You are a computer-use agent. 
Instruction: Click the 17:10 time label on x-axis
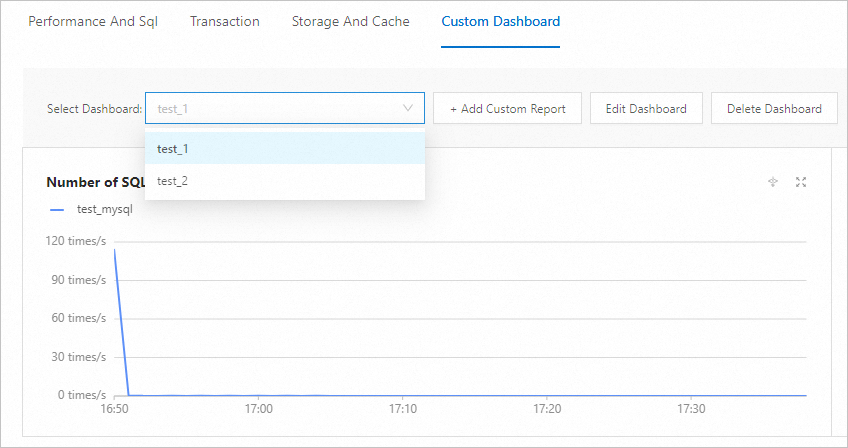click(403, 409)
